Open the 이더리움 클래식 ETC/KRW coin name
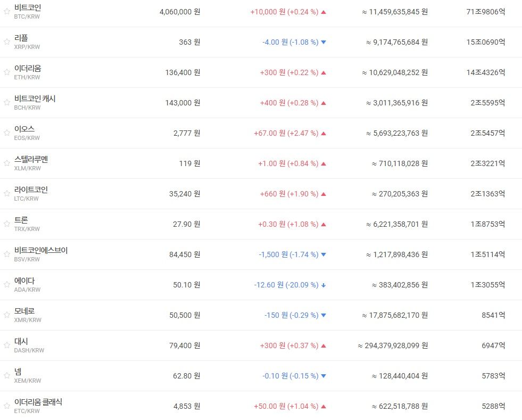 pos(38,402)
